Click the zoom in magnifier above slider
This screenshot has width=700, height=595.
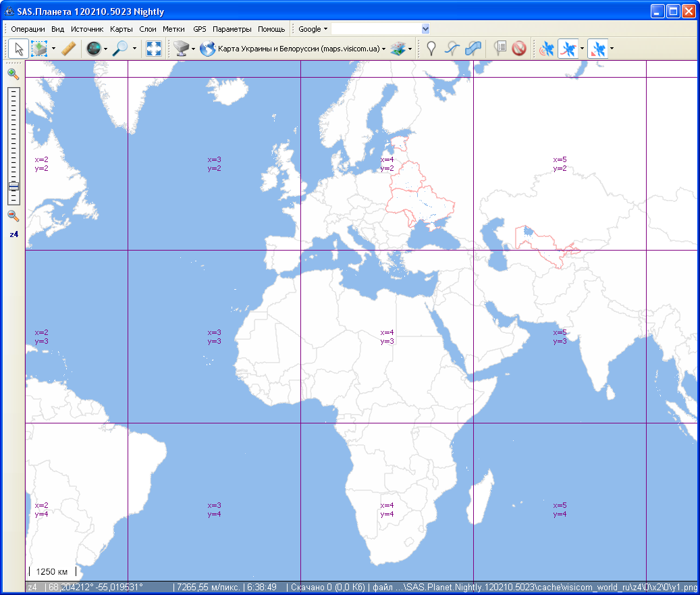(13, 74)
